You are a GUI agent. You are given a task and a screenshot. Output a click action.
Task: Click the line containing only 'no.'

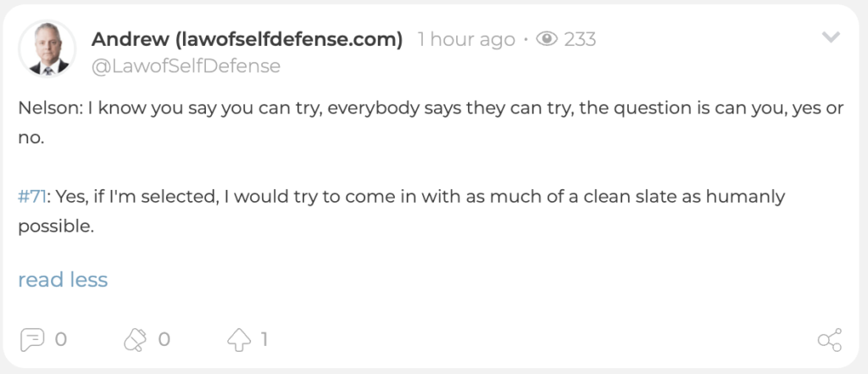click(x=31, y=139)
